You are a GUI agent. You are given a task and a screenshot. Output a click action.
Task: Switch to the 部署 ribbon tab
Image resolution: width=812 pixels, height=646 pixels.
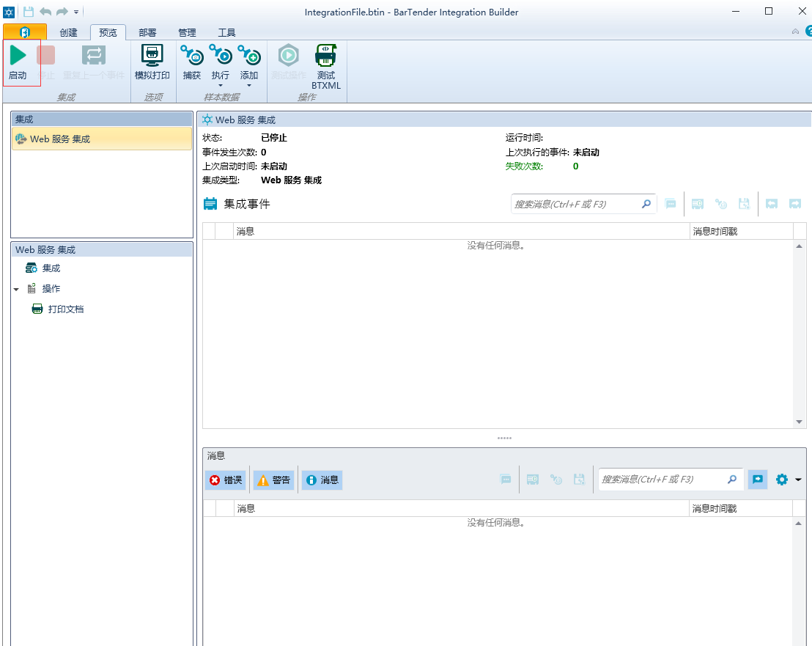[x=147, y=32]
